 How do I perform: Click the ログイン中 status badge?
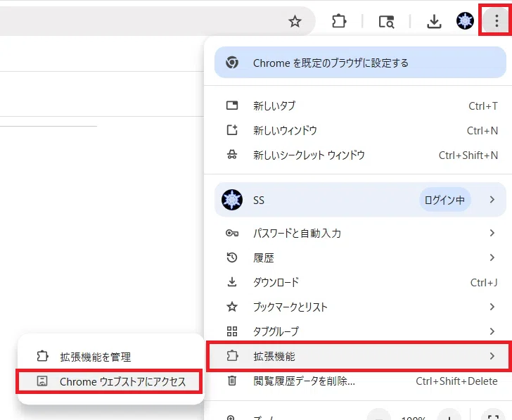click(444, 200)
